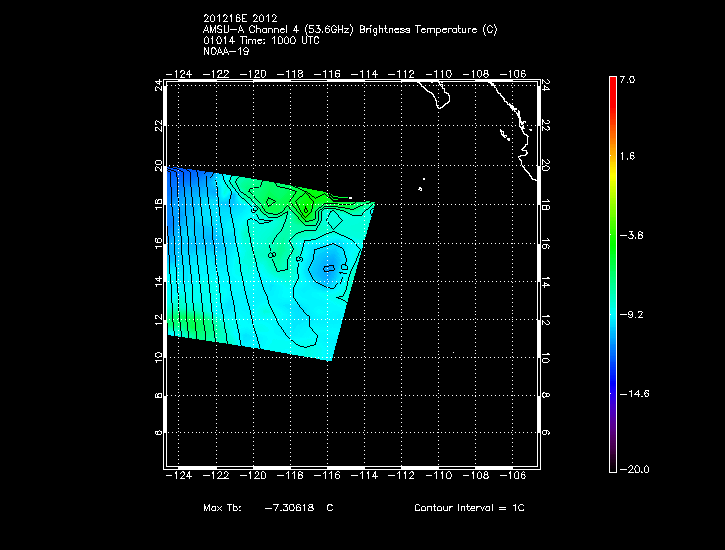Click the Max Tb value -7.30618

pos(290,508)
